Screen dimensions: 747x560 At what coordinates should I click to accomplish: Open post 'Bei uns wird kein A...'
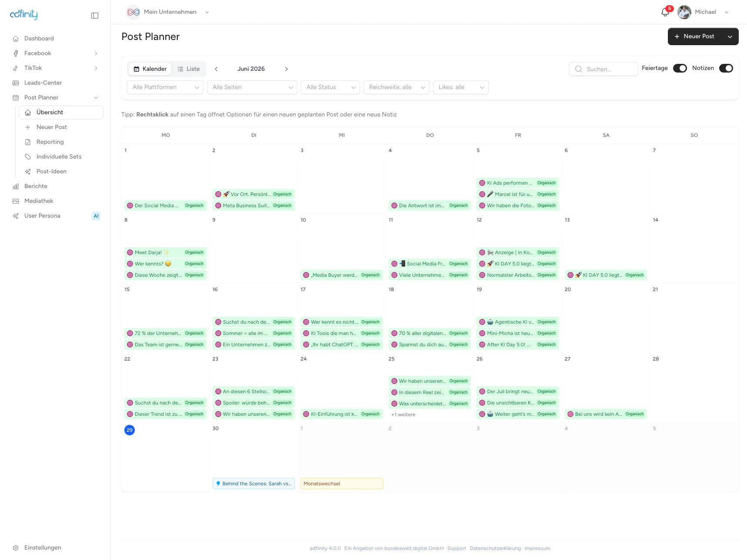[x=606, y=414]
